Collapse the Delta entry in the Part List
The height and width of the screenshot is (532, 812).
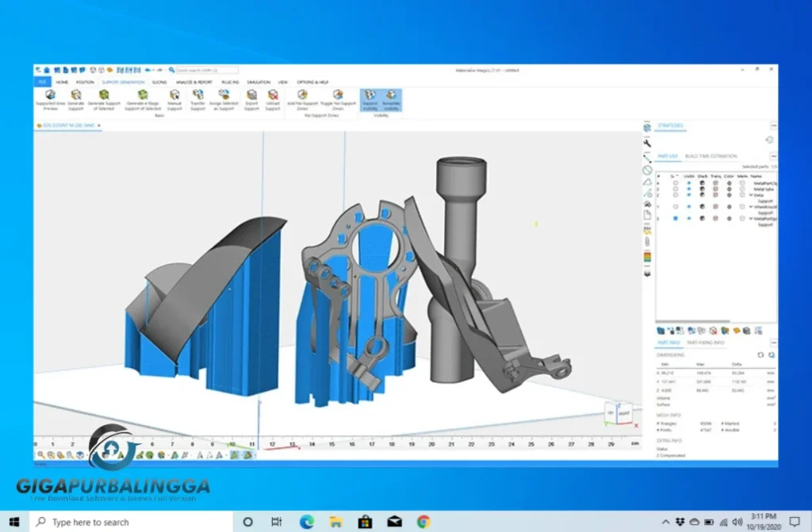[x=750, y=195]
